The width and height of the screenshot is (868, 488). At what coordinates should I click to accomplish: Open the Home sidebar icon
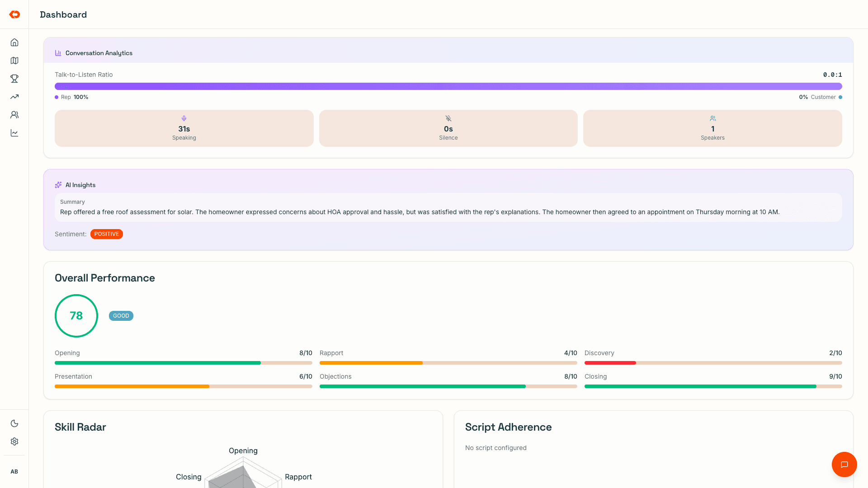point(14,42)
